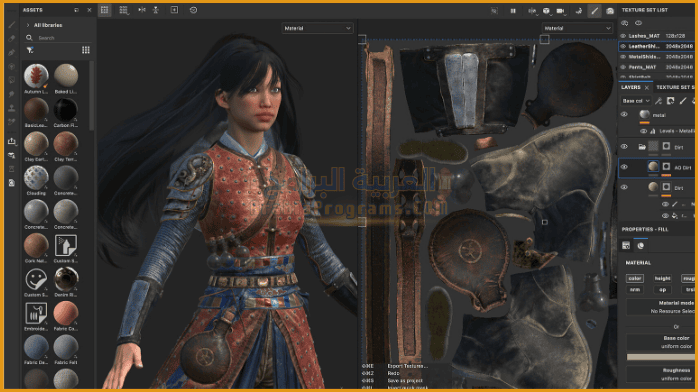Open the camera options dropdown in toolbar
Viewport: 698px width, 392px height.
pyautogui.click(x=561, y=11)
